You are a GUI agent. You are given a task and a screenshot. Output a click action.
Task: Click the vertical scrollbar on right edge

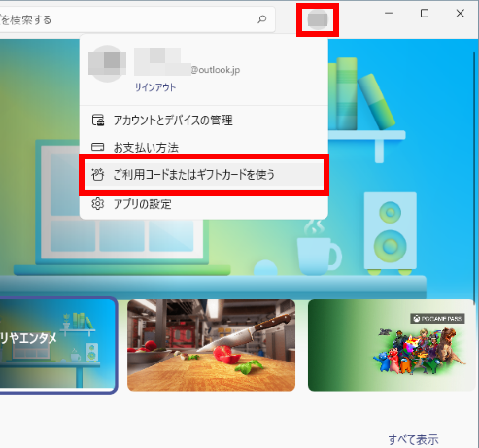(x=475, y=178)
